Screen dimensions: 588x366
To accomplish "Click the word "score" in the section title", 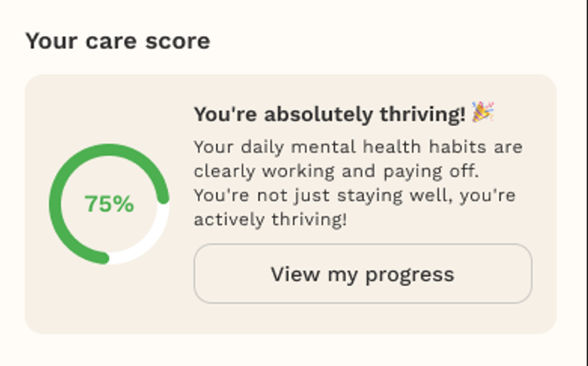I will coord(179,41).
